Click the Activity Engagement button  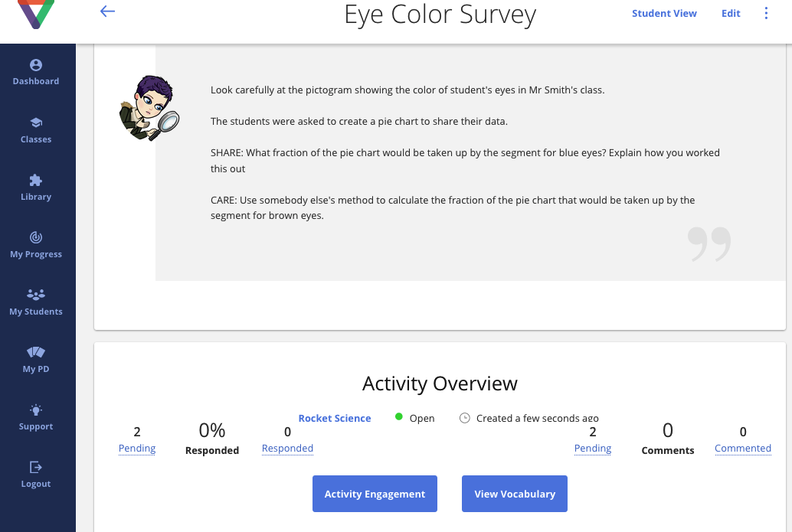point(375,494)
